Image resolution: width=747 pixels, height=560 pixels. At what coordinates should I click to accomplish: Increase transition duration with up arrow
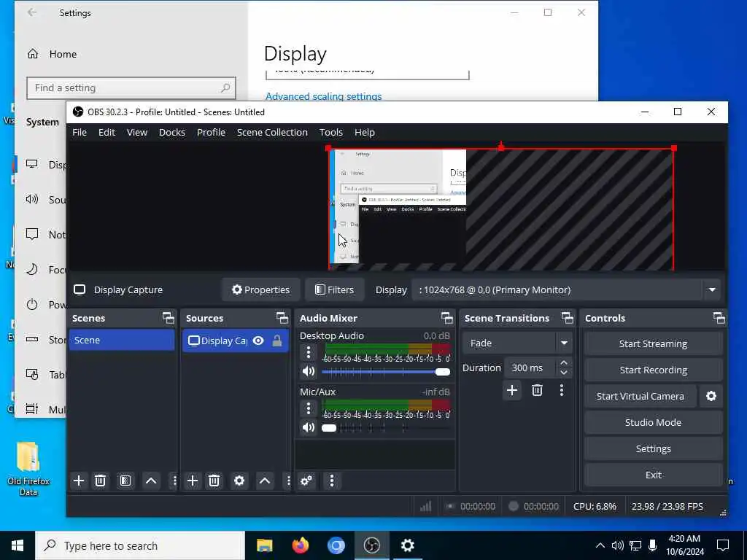click(564, 363)
